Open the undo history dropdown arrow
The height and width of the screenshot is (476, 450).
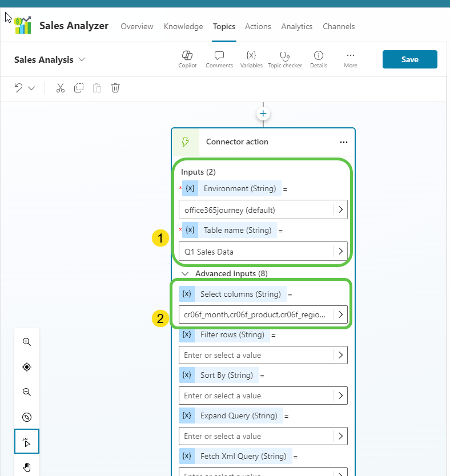[x=30, y=88]
